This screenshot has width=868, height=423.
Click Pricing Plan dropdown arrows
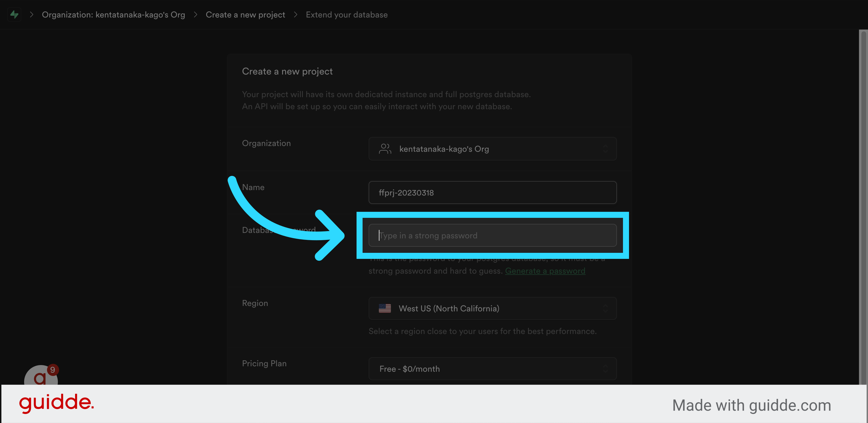(605, 369)
